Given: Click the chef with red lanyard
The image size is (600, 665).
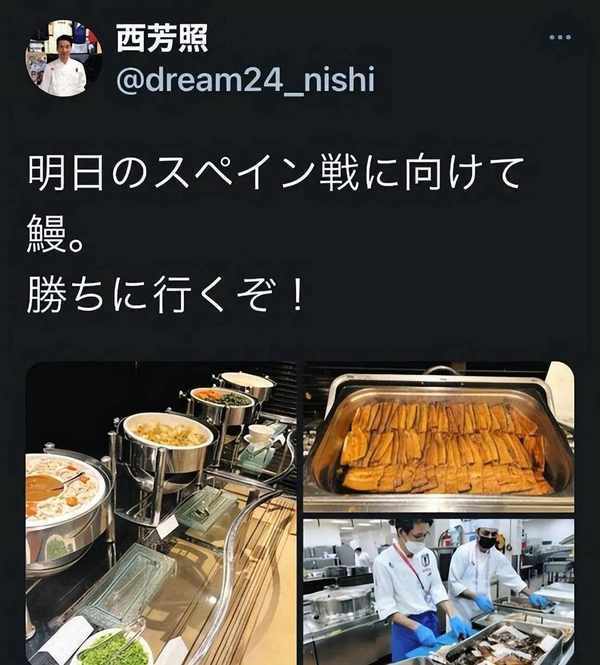Looking at the screenshot, I should [x=409, y=590].
